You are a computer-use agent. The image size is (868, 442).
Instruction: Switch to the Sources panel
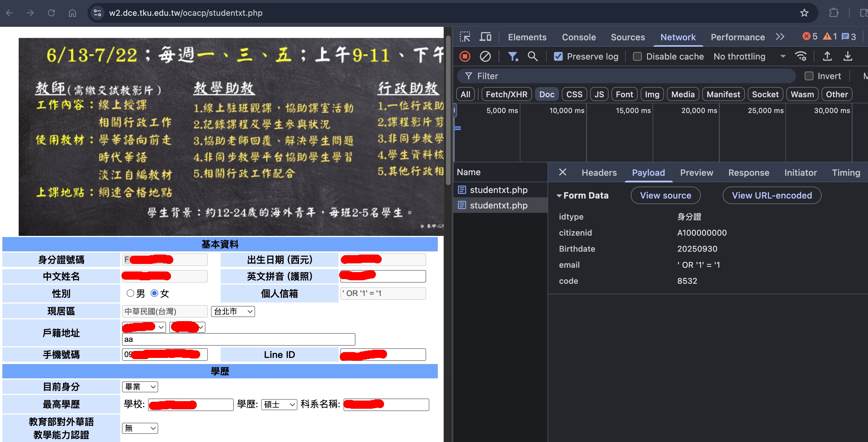pos(628,37)
